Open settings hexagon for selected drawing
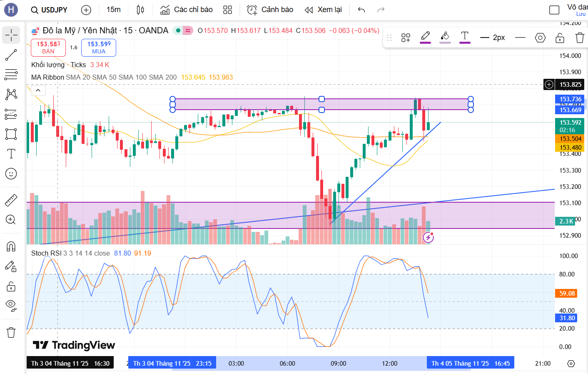 (x=540, y=38)
